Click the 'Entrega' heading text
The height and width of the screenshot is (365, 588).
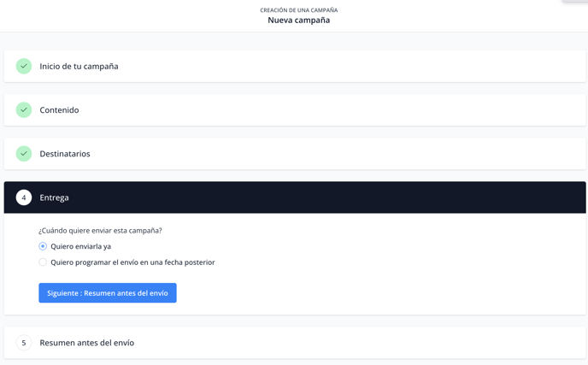[x=55, y=197]
